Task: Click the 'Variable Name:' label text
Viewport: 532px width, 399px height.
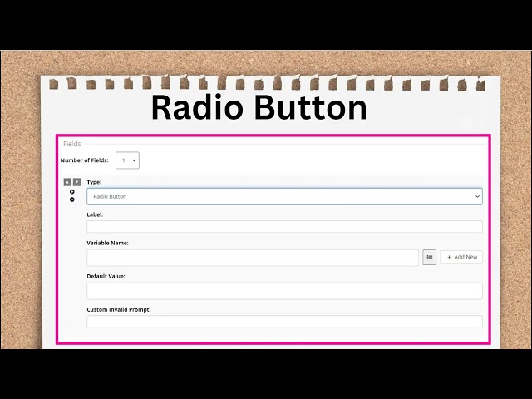Action: pyautogui.click(x=107, y=243)
